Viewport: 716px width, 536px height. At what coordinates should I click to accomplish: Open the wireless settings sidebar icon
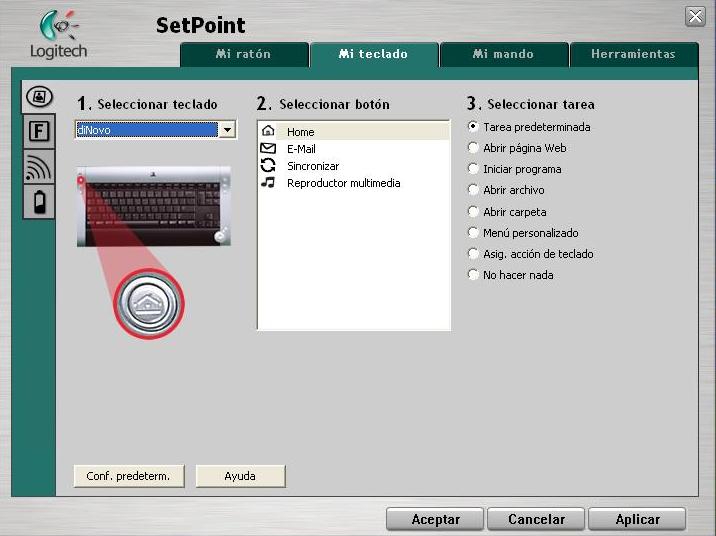(38, 168)
